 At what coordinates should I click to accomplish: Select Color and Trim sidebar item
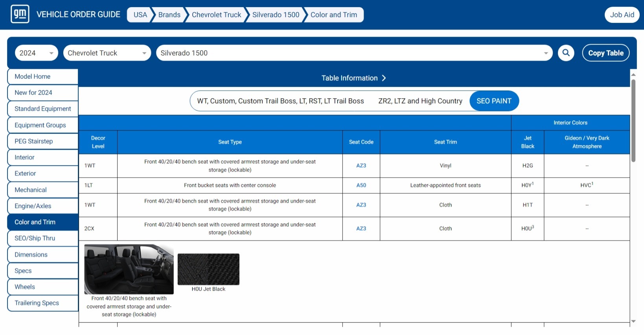pyautogui.click(x=43, y=222)
